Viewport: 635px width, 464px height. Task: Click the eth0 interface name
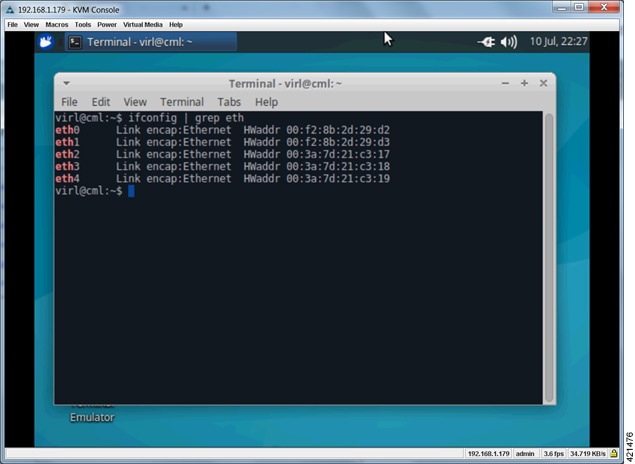[x=67, y=130]
